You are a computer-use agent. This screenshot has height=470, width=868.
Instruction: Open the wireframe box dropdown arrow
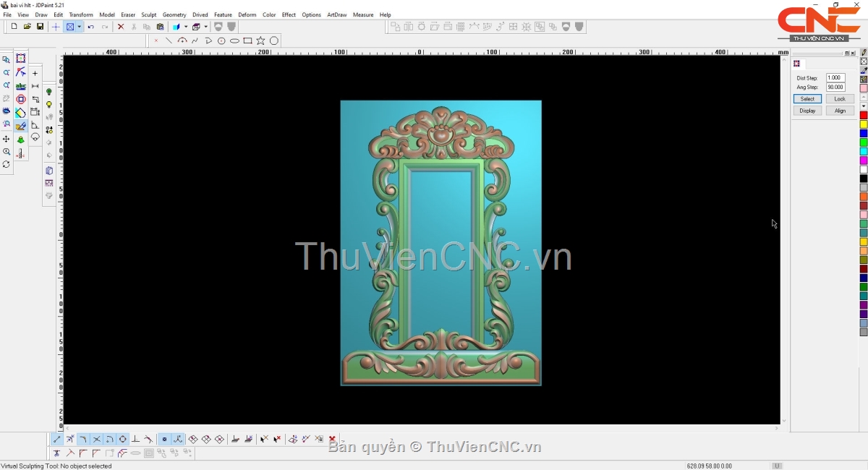205,27
